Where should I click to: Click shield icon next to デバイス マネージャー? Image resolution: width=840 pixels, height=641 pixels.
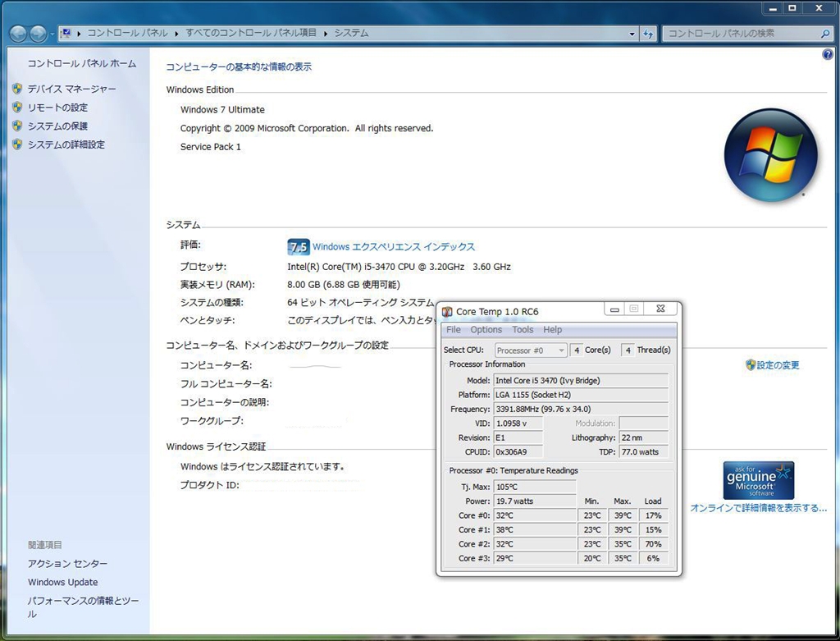(17, 89)
